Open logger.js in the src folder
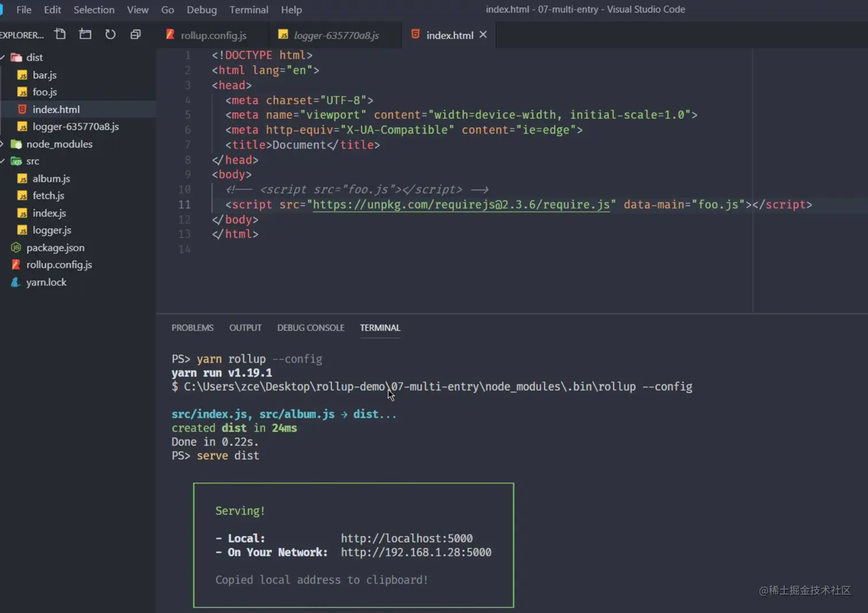This screenshot has height=613, width=868. pyautogui.click(x=52, y=230)
